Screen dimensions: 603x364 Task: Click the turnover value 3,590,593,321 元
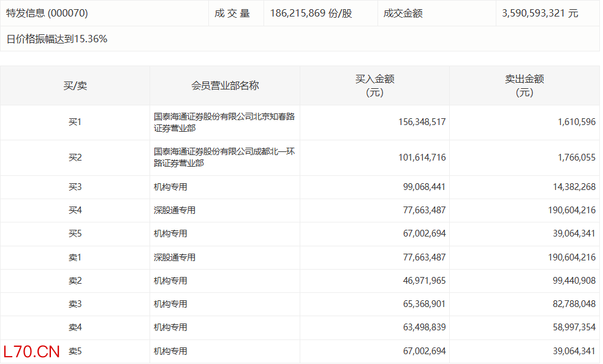pos(539,13)
